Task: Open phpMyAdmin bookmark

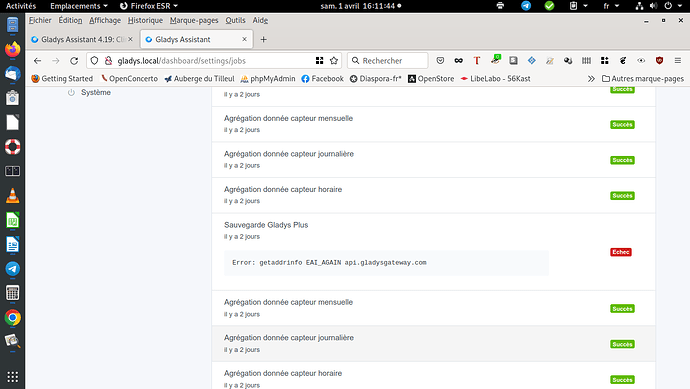Action: click(x=268, y=78)
